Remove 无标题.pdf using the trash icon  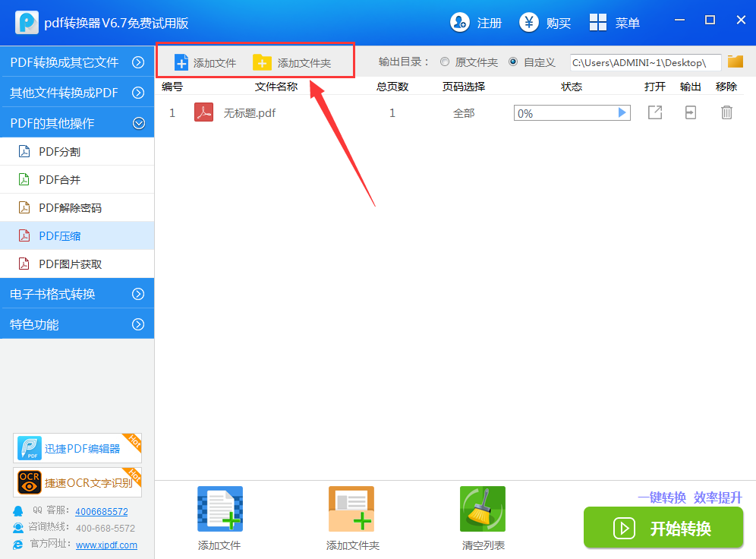coord(726,112)
